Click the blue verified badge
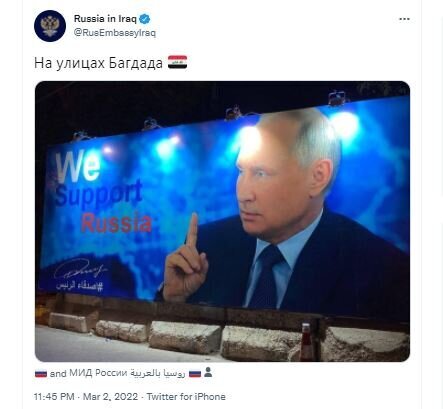The height and width of the screenshot is (409, 443). click(x=145, y=19)
